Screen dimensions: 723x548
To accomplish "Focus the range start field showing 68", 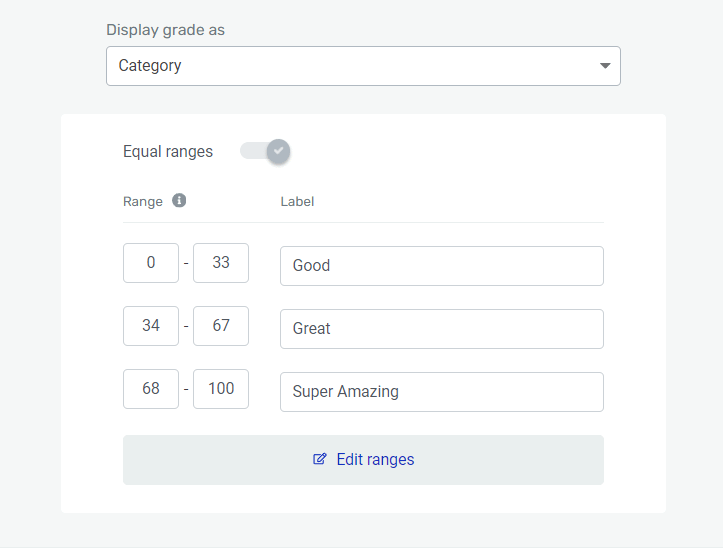I will 151,389.
